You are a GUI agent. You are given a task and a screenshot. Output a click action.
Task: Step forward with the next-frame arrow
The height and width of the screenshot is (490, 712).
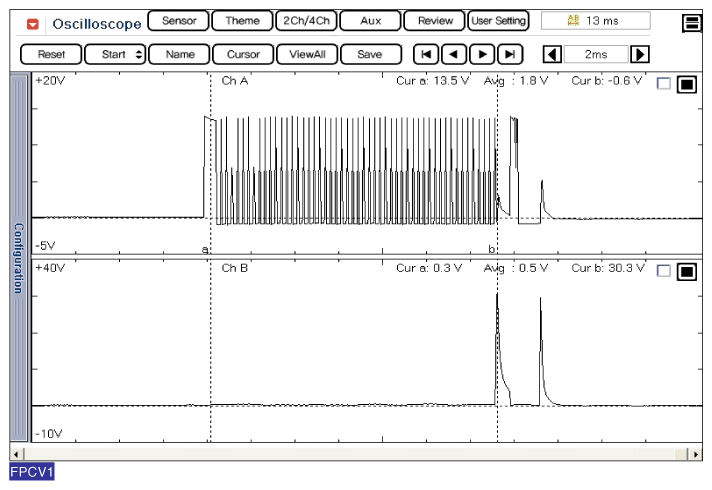(x=482, y=55)
